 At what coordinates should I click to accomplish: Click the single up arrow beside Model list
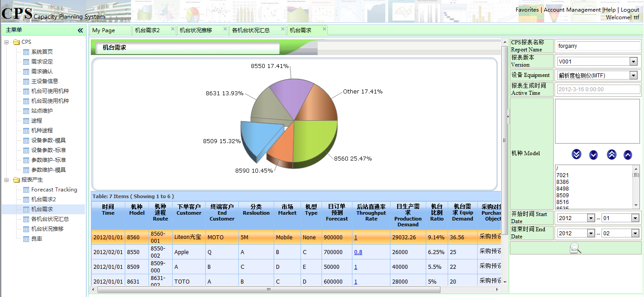pos(628,154)
